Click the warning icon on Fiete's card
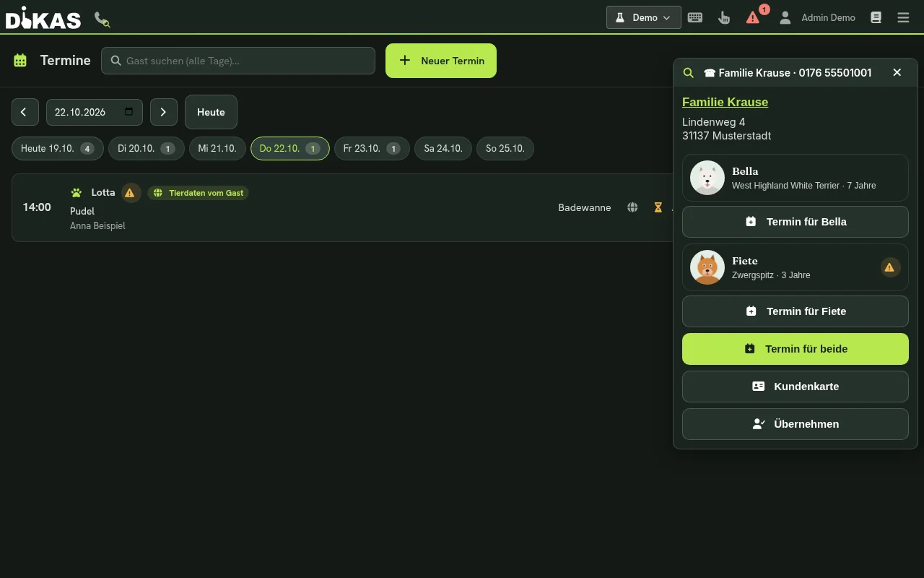This screenshot has height=578, width=924. coord(889,267)
